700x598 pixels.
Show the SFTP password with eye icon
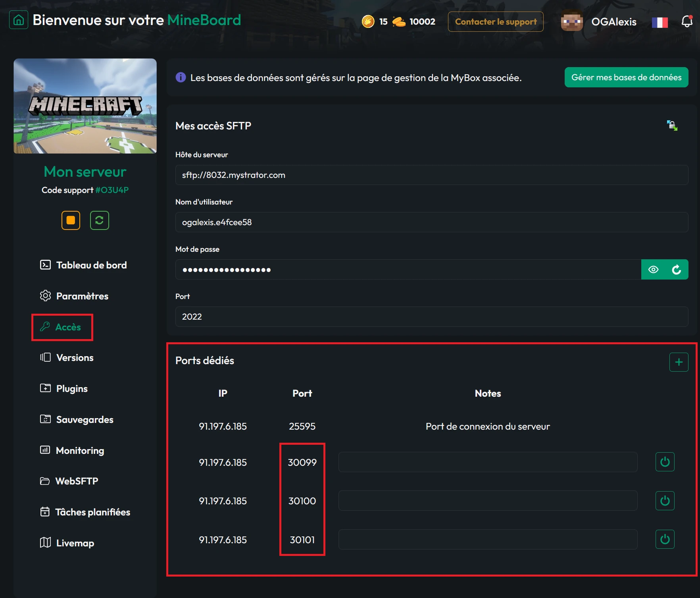tap(653, 270)
